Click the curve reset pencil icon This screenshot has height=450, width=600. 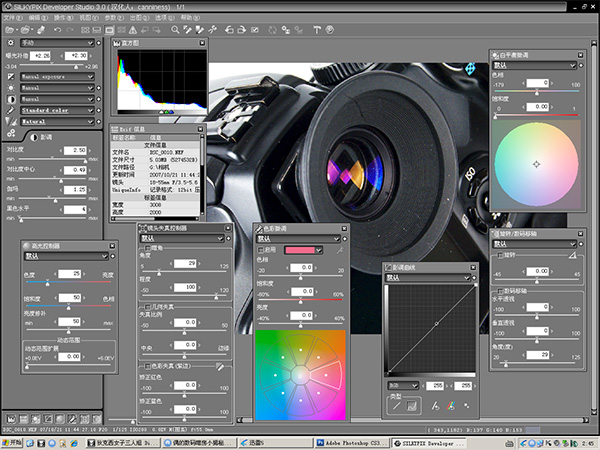435,406
